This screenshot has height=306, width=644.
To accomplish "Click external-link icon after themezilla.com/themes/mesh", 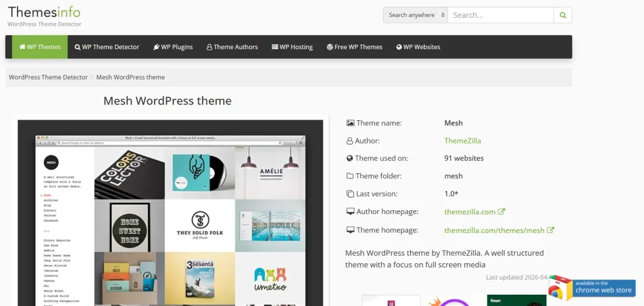I will (550, 230).
